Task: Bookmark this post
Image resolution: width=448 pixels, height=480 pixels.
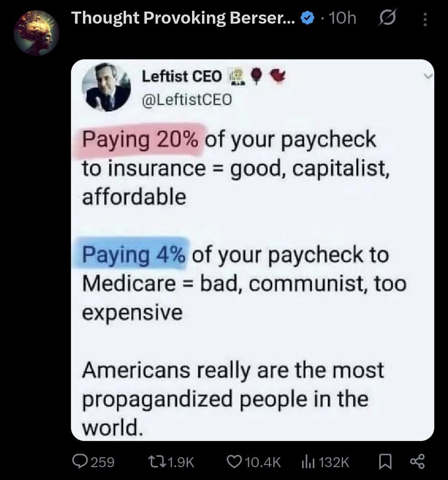Action: tap(385, 461)
